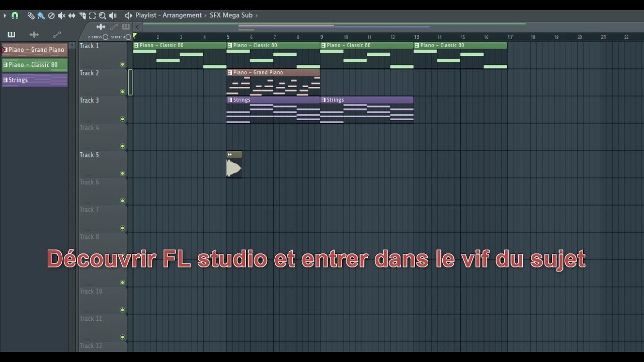Choose the Select marquee tool
The height and width of the screenshot is (362, 644).
(x=93, y=16)
